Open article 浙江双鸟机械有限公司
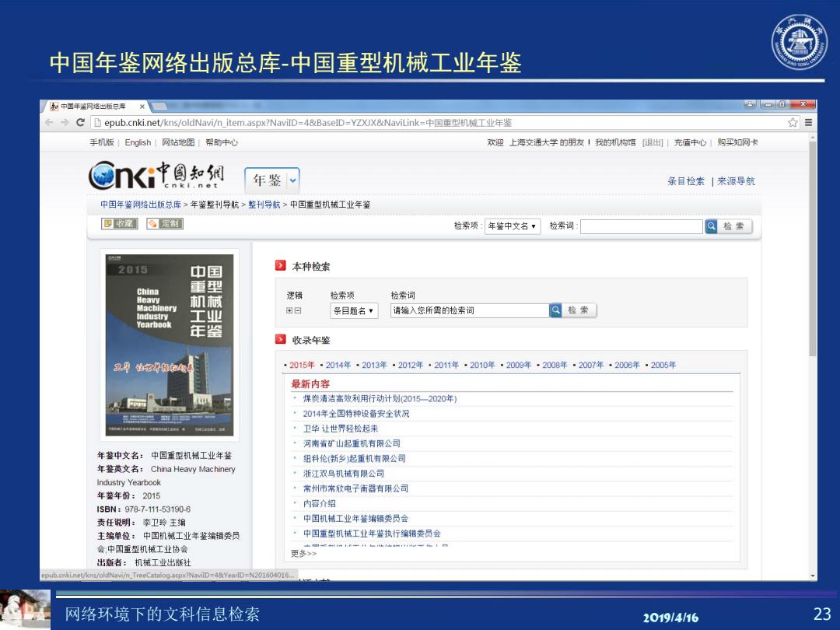 tap(344, 474)
